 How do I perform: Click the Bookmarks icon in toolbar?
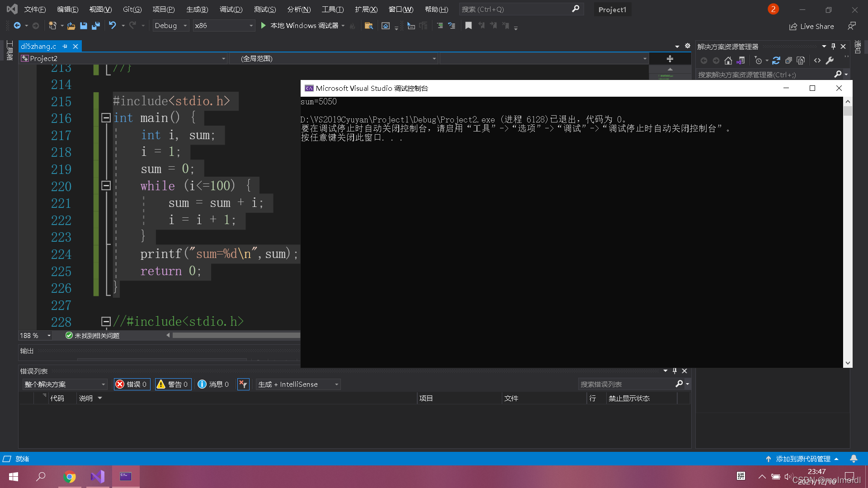click(468, 26)
